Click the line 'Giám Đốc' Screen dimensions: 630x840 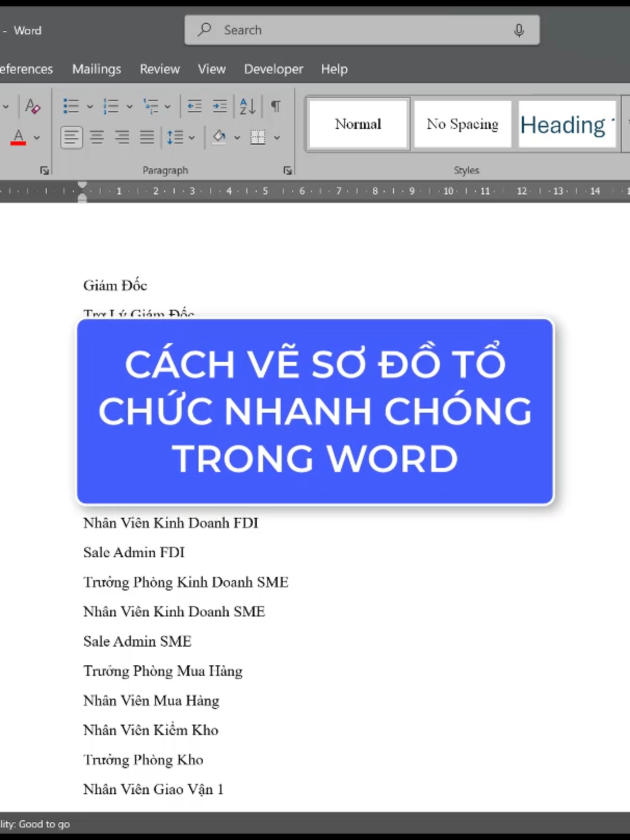click(x=115, y=285)
